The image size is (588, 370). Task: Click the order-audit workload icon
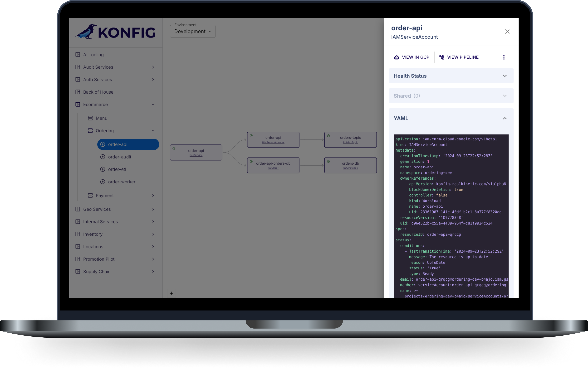pyautogui.click(x=103, y=157)
